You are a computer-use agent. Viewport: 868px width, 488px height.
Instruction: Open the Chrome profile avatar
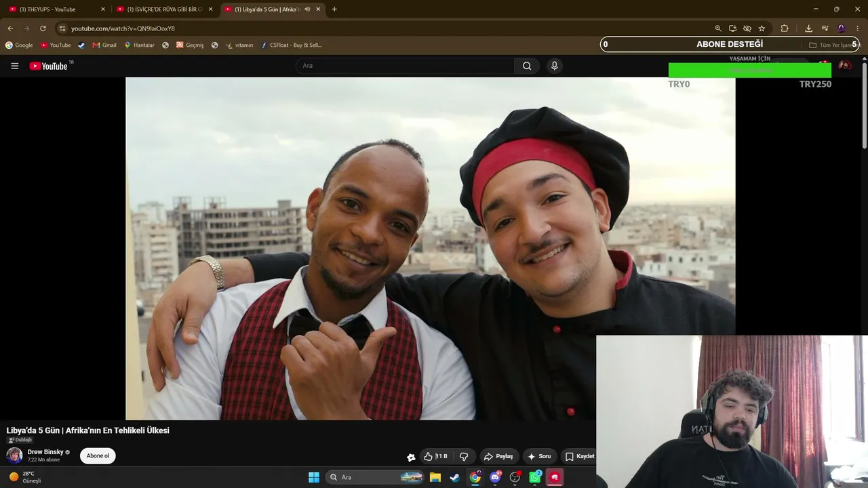coord(842,28)
